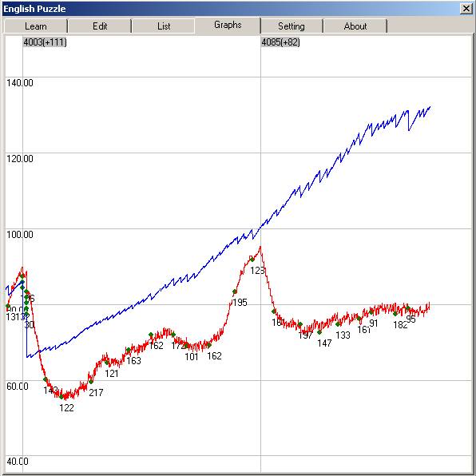Open the List tab
Image resolution: width=476 pixels, height=476 pixels.
pyautogui.click(x=164, y=26)
